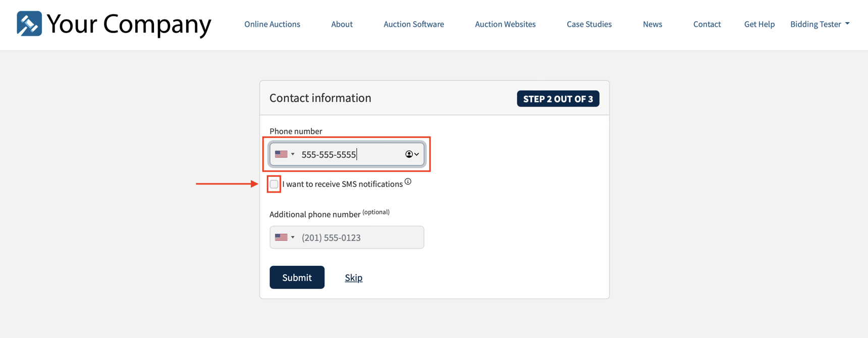868x338 pixels.
Task: Click the Your Company gavel logo icon
Action: tap(29, 23)
